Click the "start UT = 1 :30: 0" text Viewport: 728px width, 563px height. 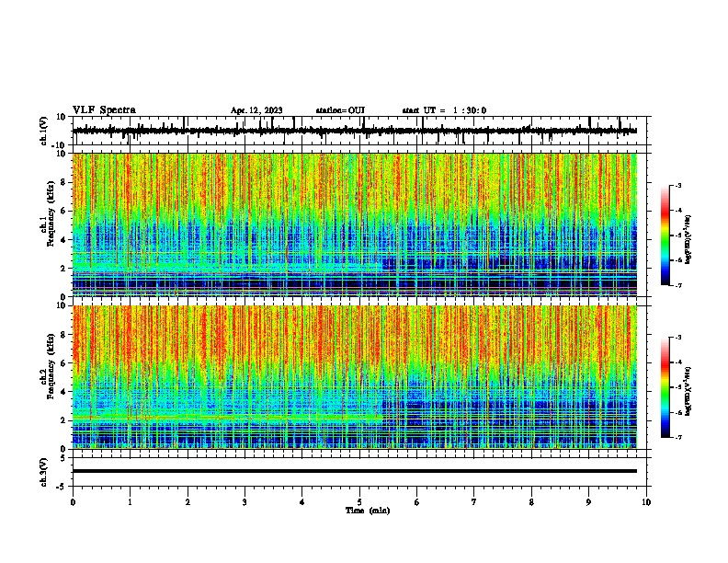click(x=444, y=110)
